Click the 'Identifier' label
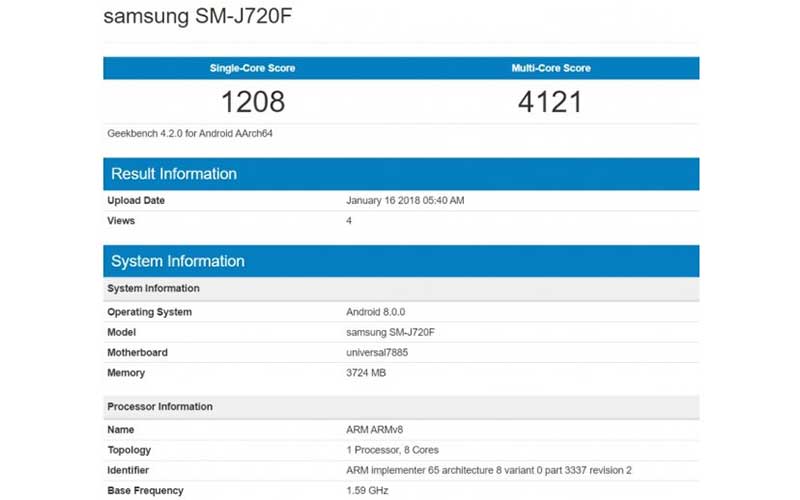This screenshot has height=500, width=800. (128, 470)
